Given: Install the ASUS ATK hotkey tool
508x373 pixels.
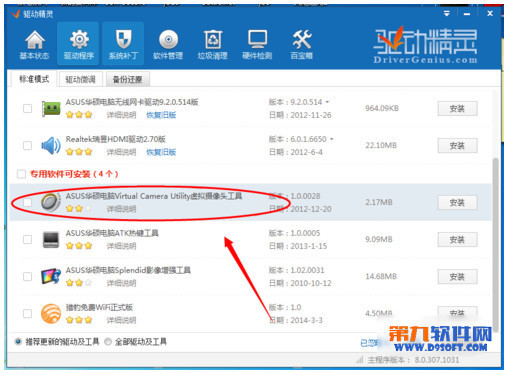Looking at the screenshot, I should click(457, 240).
